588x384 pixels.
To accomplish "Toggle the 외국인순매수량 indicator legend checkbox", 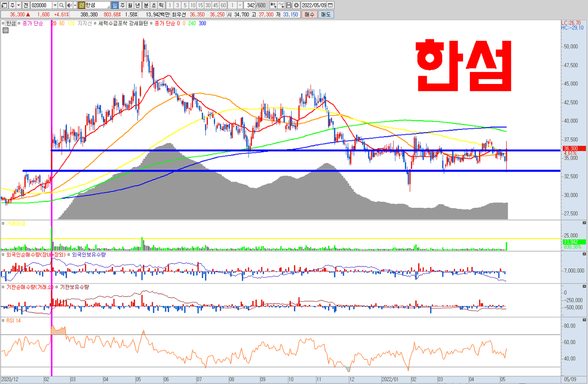I will coord(4,254).
